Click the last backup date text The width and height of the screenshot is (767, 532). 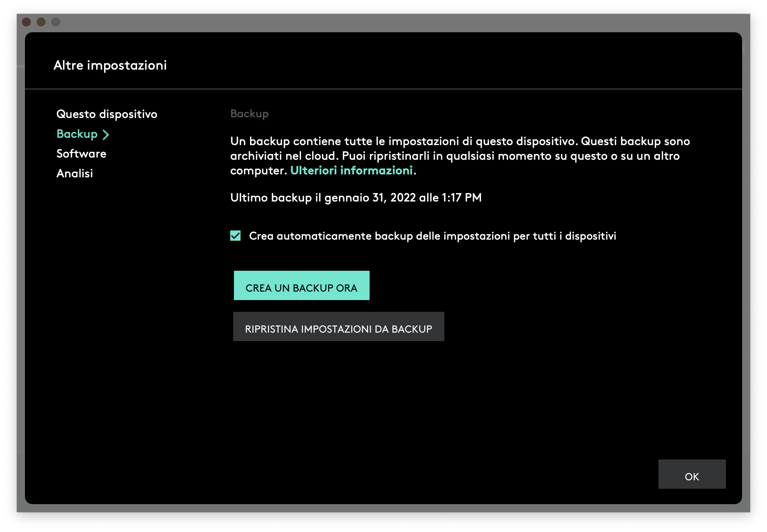(356, 198)
